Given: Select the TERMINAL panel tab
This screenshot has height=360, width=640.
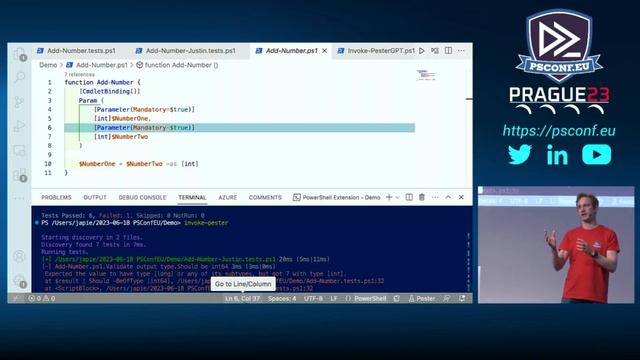Looking at the screenshot, I should pyautogui.click(x=192, y=197).
